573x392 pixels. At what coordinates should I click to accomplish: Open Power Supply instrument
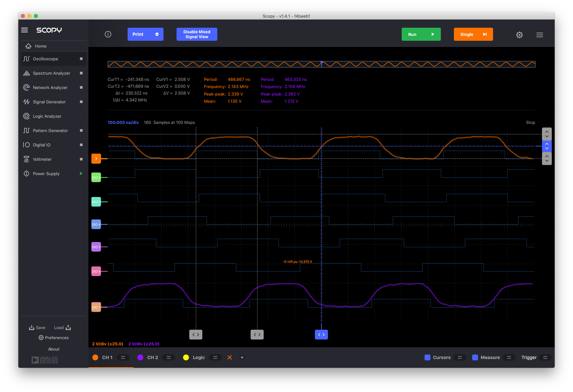pos(54,173)
